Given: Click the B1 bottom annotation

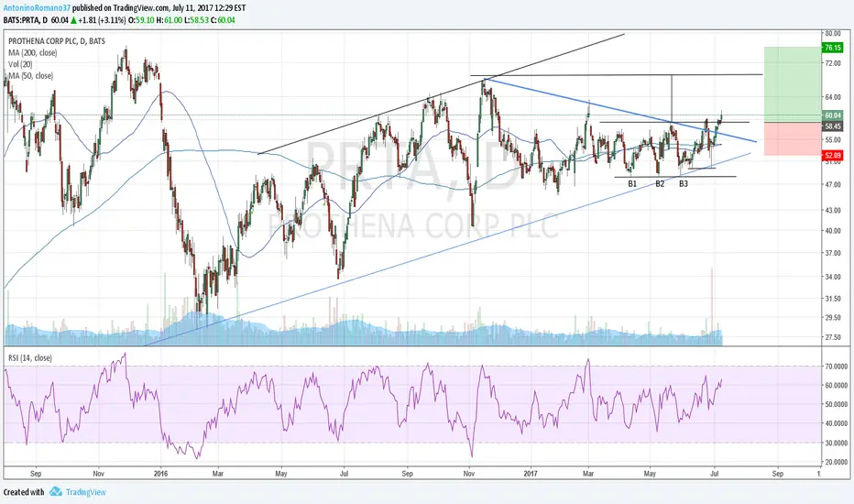Looking at the screenshot, I should pos(632,183).
